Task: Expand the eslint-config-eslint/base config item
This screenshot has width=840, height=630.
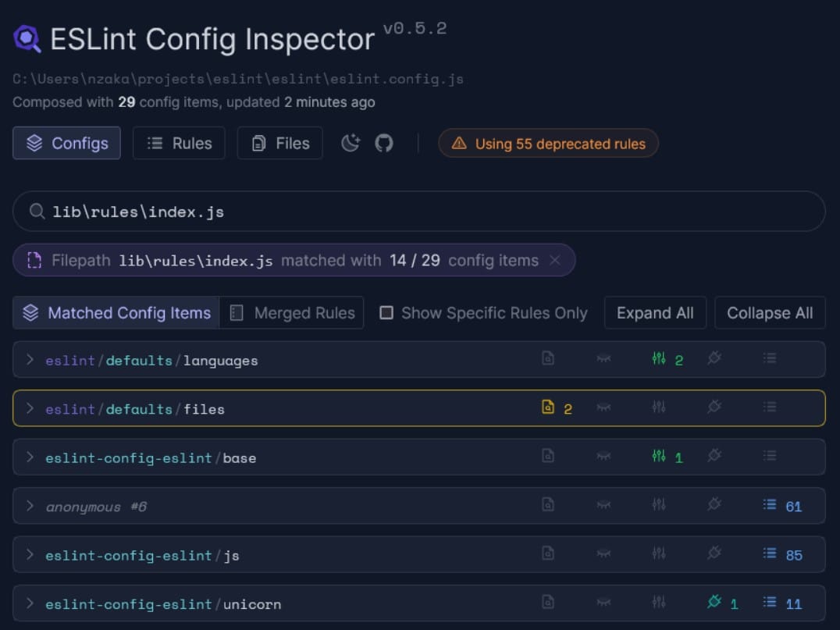Action: click(x=419, y=457)
